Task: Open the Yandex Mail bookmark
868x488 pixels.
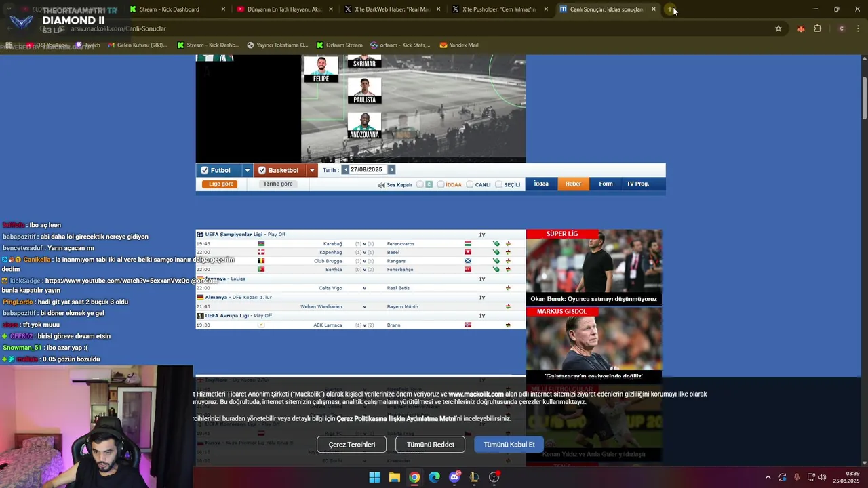Action: coord(459,45)
